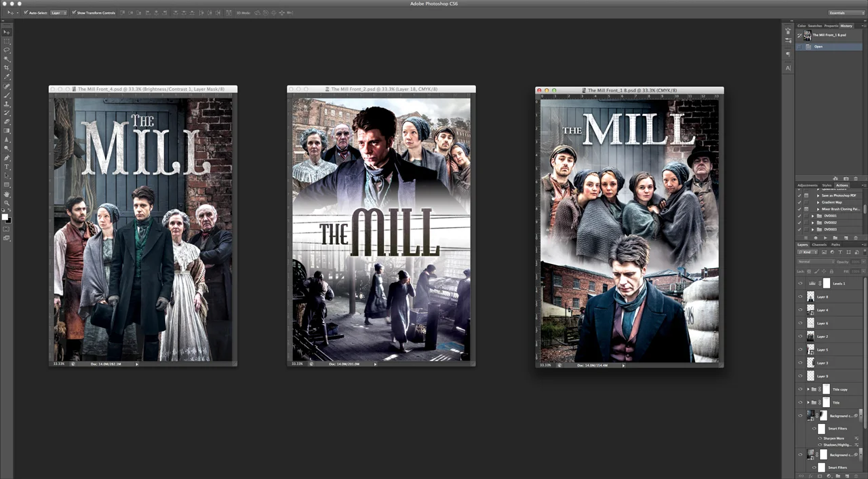This screenshot has height=479, width=868.
Task: Select the Zoom tool
Action: point(6,202)
